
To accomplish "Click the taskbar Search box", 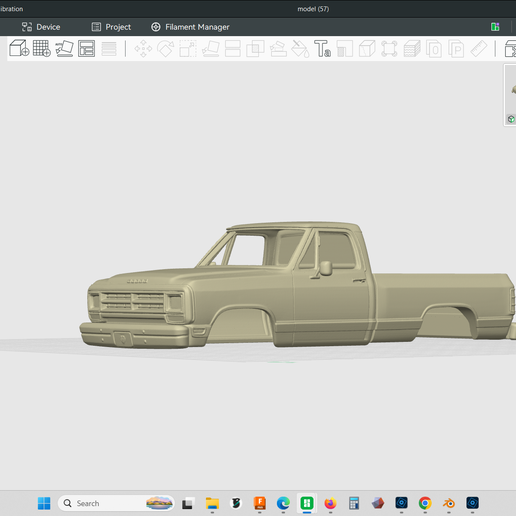I will click(116, 503).
